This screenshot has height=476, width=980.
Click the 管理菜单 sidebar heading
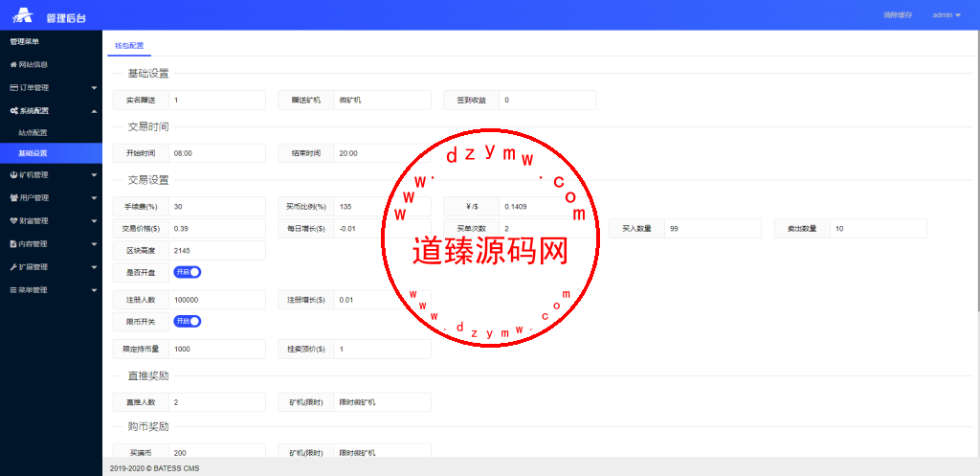[25, 42]
